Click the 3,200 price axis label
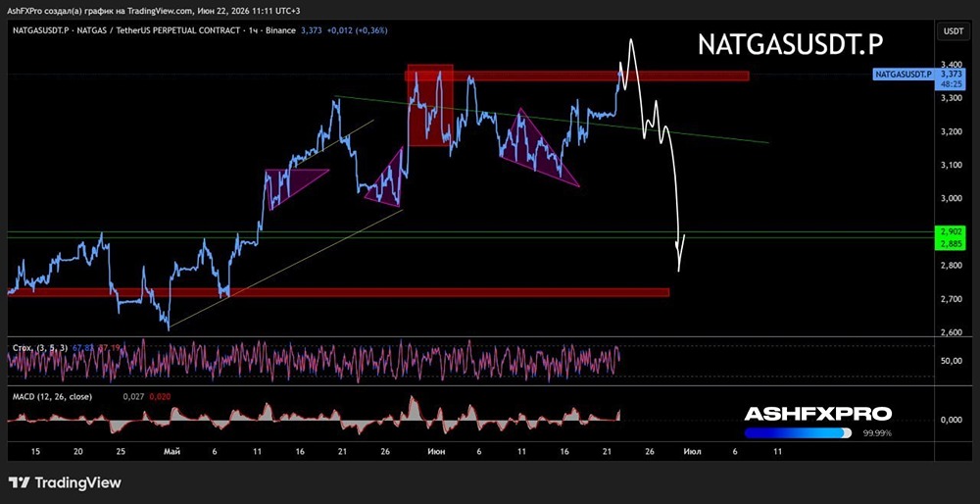The width and height of the screenshot is (980, 504). click(950, 131)
